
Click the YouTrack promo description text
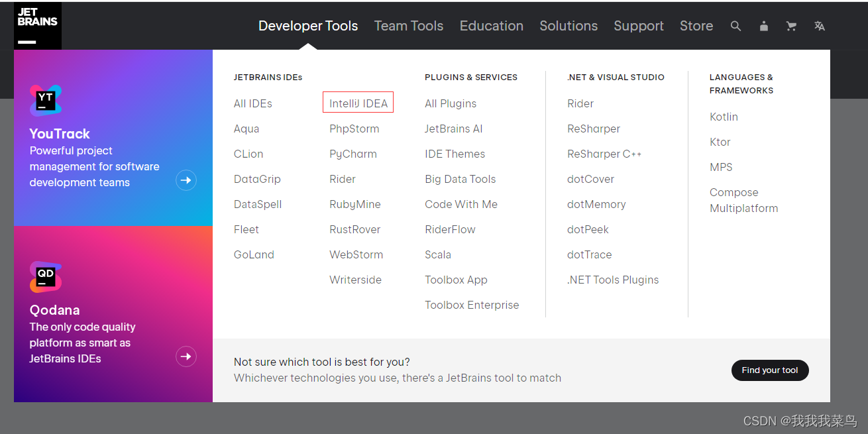(x=95, y=166)
